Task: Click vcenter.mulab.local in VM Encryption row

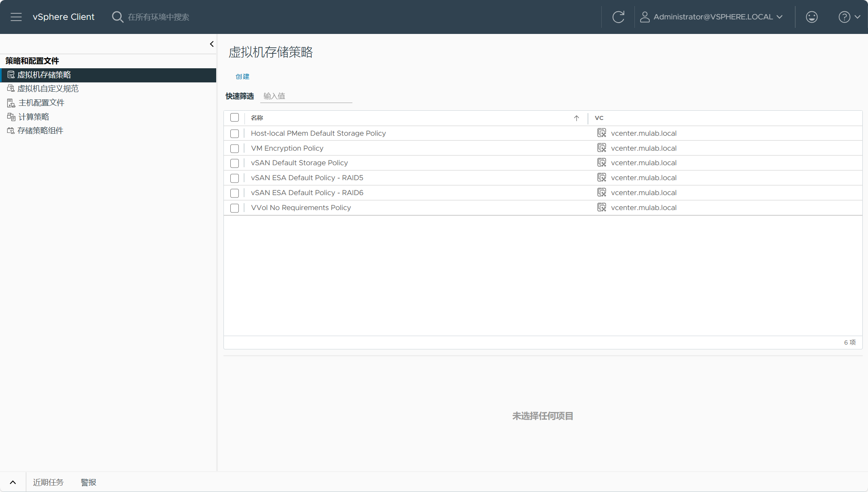Action: tap(644, 148)
